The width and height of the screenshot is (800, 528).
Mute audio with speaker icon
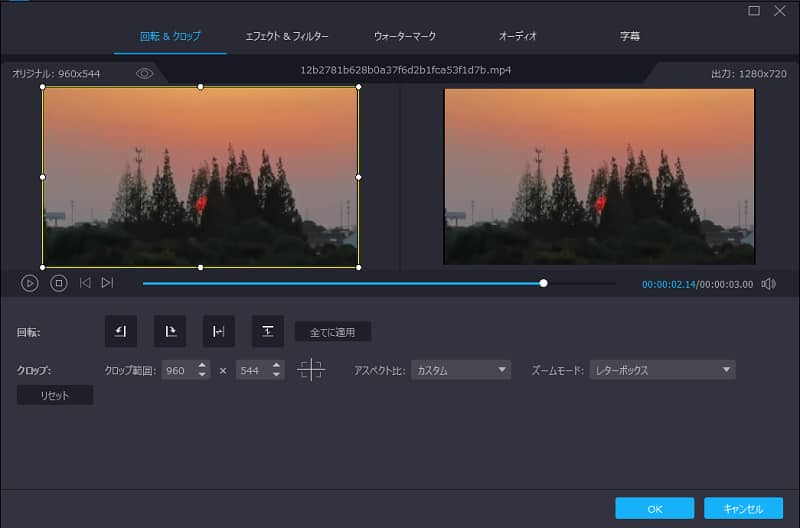[768, 284]
